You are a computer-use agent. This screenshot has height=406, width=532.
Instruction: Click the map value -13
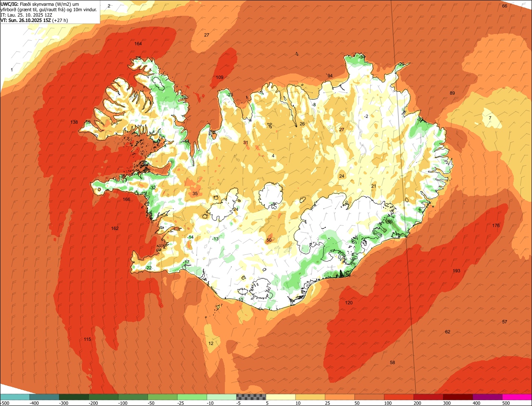(x=215, y=239)
